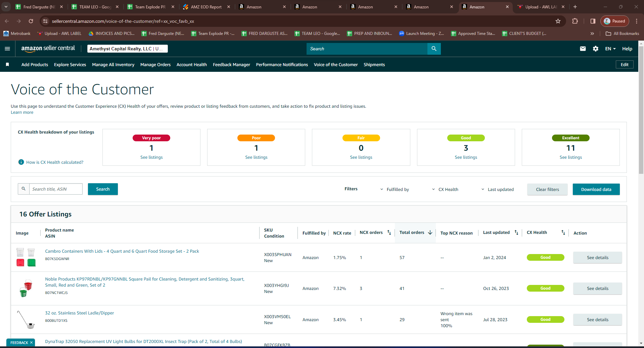Click the search magnifier in title search box
Screen dimensions: 644x348
pyautogui.click(x=24, y=189)
